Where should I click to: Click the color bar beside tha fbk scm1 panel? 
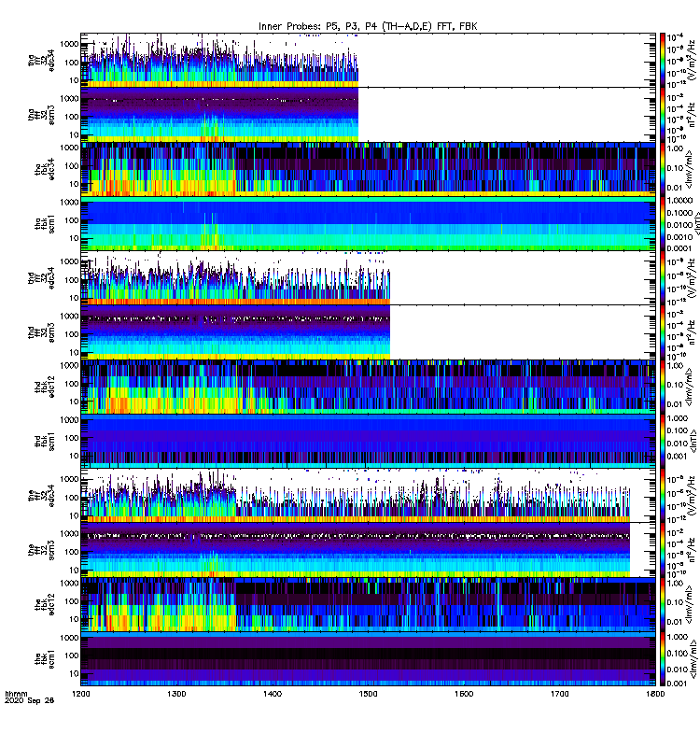(x=663, y=223)
